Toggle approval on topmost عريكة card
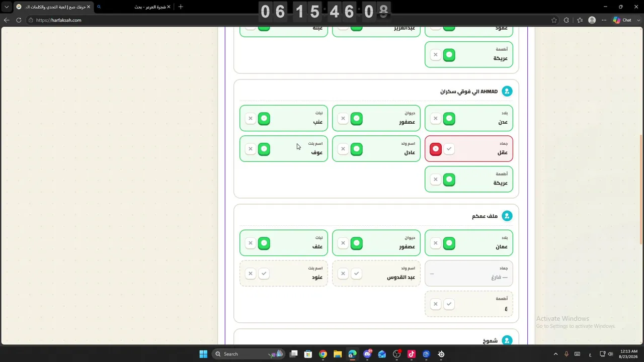 pyautogui.click(x=449, y=55)
